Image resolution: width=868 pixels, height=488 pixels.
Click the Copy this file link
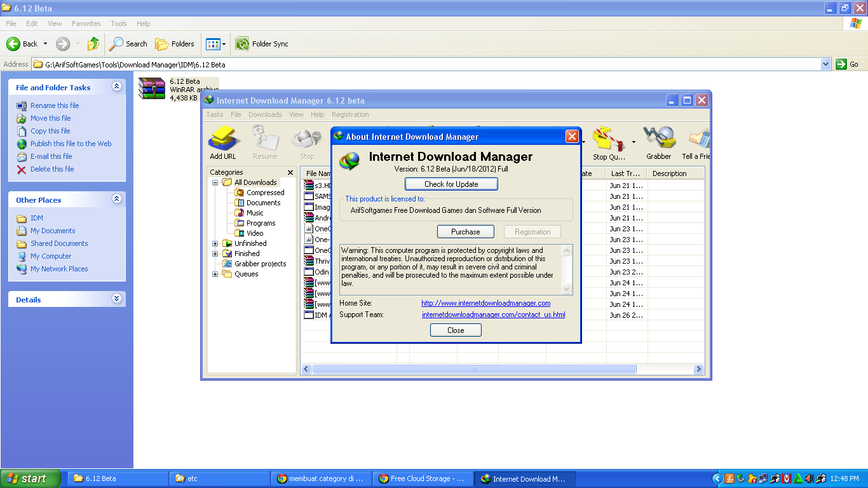click(x=50, y=131)
